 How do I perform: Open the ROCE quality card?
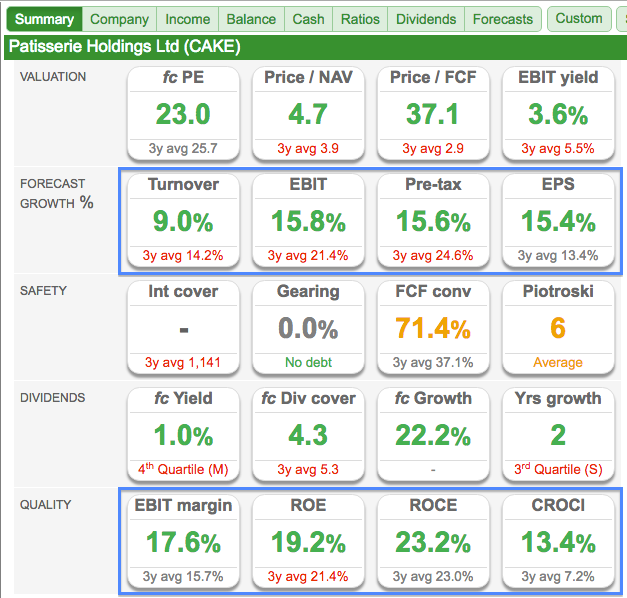click(433, 541)
